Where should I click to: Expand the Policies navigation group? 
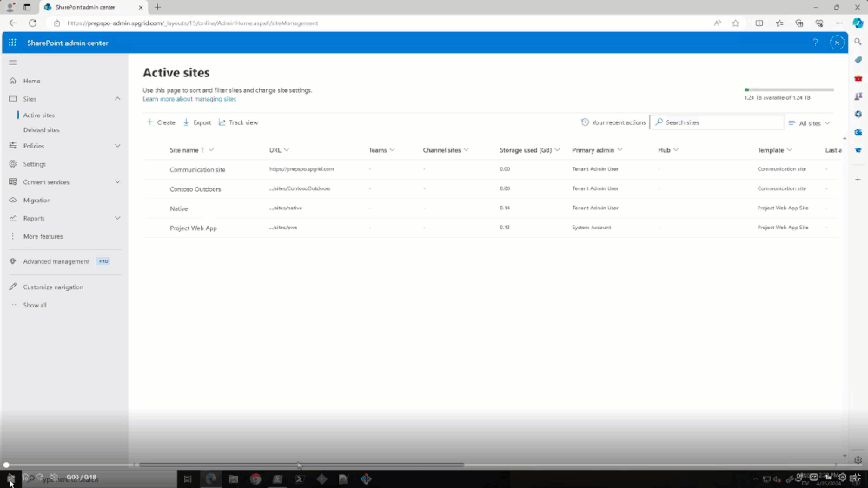[x=117, y=146]
